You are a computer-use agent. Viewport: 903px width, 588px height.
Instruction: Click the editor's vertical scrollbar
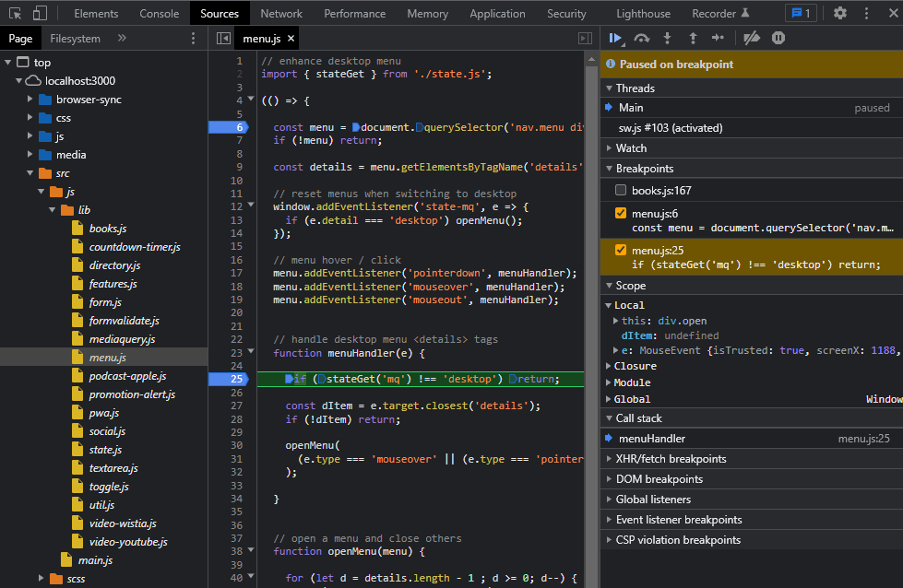pos(591,276)
